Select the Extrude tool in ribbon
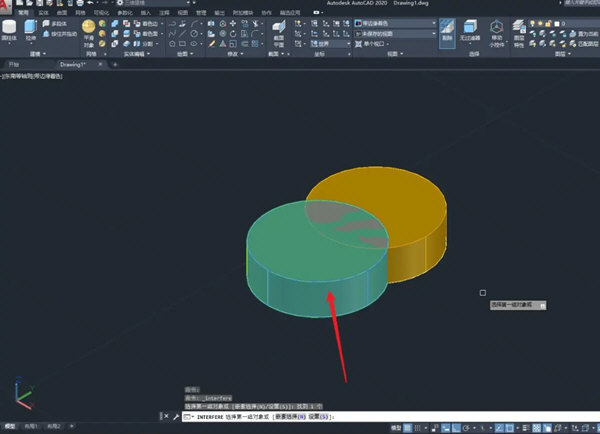The width and height of the screenshot is (600, 434). (30, 26)
